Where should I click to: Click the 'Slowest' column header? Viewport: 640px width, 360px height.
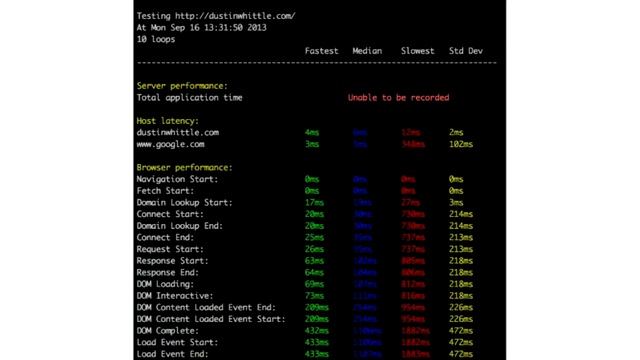click(x=417, y=51)
